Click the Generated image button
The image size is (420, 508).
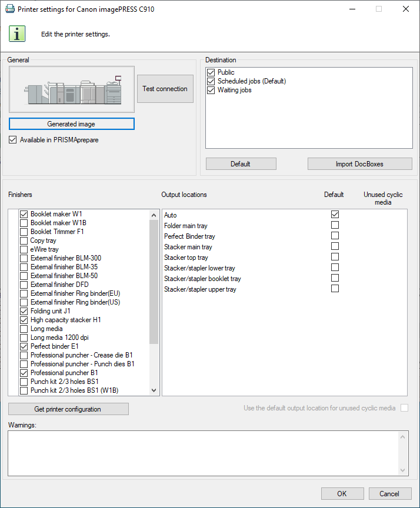[x=72, y=124]
